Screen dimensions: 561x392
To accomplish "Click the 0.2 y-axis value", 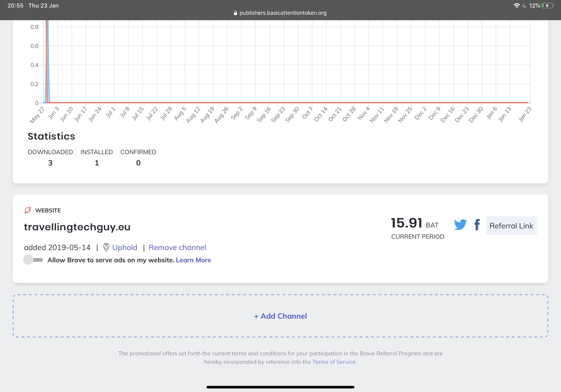I will click(x=35, y=84).
